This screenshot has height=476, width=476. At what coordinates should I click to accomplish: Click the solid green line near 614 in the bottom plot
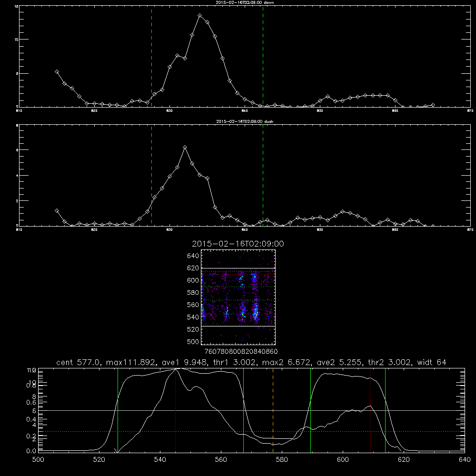pos(385,410)
